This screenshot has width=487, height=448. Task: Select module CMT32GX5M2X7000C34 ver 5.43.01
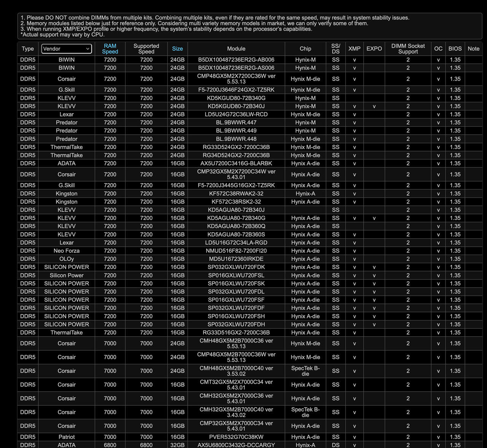click(236, 384)
